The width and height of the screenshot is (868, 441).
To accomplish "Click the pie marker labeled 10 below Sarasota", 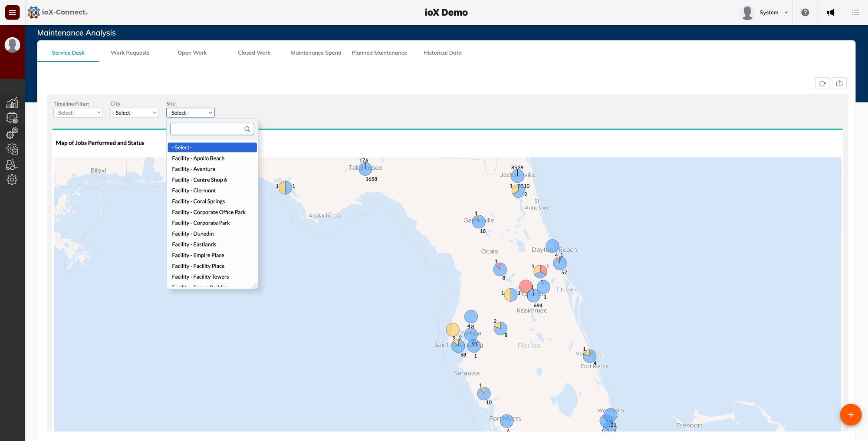I will pyautogui.click(x=484, y=393).
